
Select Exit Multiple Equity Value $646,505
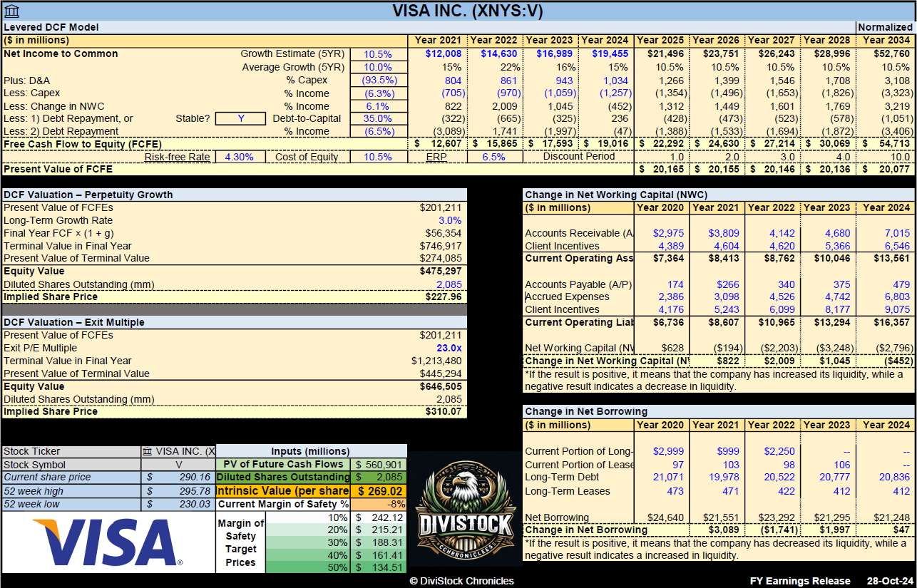click(441, 386)
